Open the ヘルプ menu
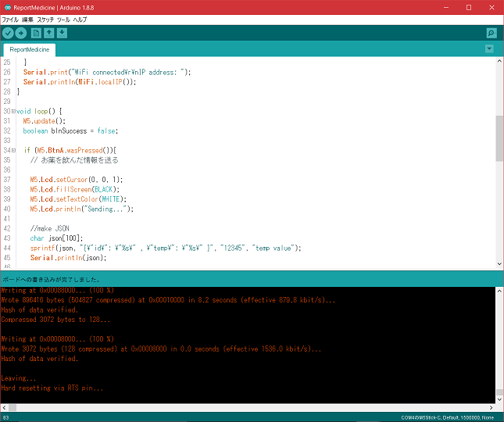 coord(80,20)
